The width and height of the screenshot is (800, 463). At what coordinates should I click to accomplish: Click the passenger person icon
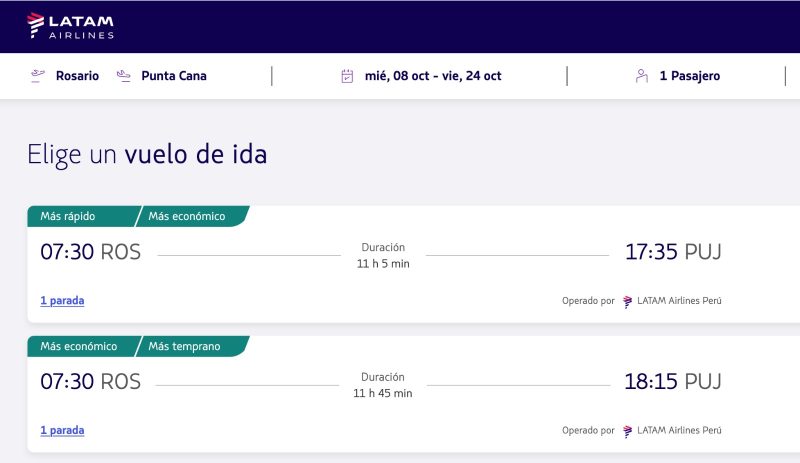[x=641, y=76]
